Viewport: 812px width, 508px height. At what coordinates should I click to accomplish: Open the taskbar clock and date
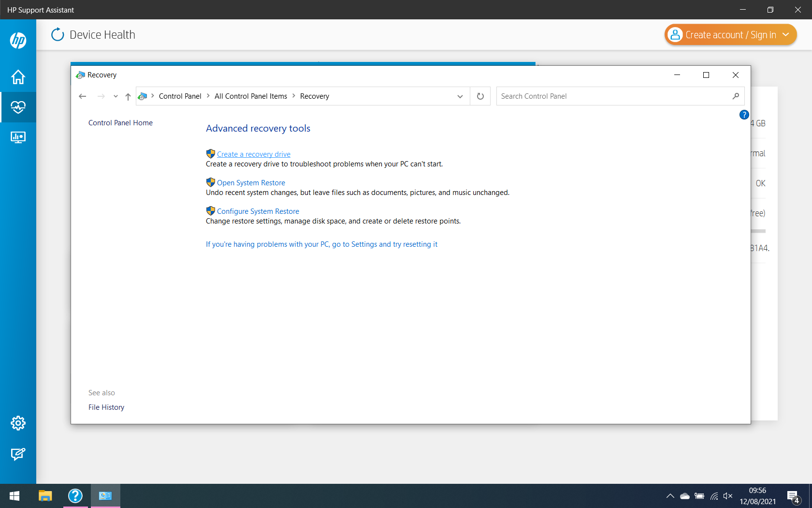click(x=757, y=496)
